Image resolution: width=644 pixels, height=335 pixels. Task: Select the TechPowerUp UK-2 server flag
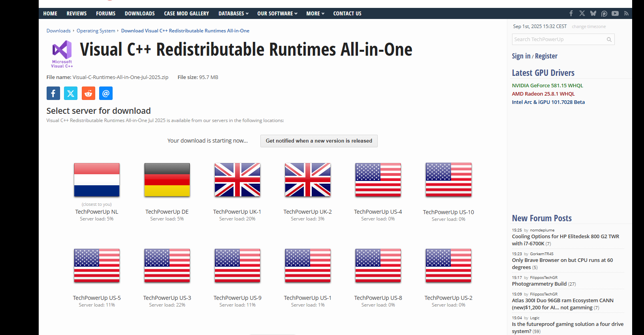click(308, 180)
